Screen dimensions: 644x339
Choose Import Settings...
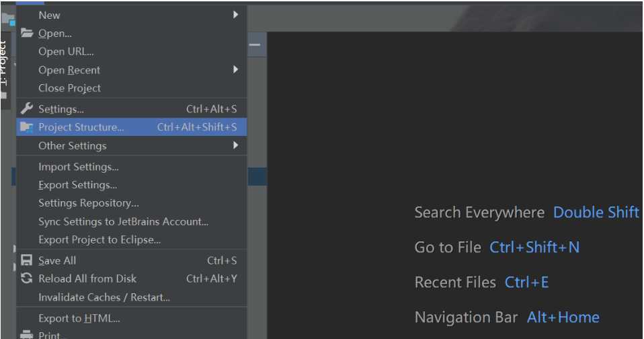click(132, 167)
